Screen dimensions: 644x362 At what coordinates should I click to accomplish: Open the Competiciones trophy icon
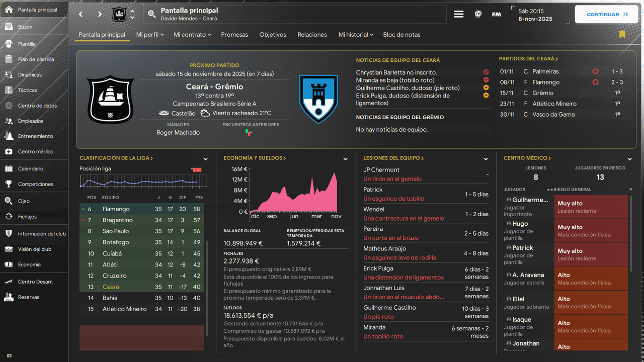pos(9,184)
